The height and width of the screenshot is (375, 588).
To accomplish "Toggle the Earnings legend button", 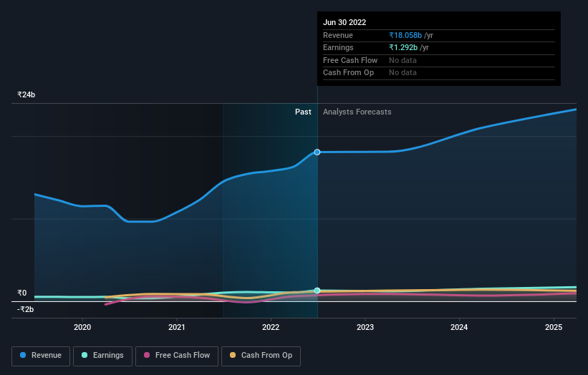I will point(102,356).
